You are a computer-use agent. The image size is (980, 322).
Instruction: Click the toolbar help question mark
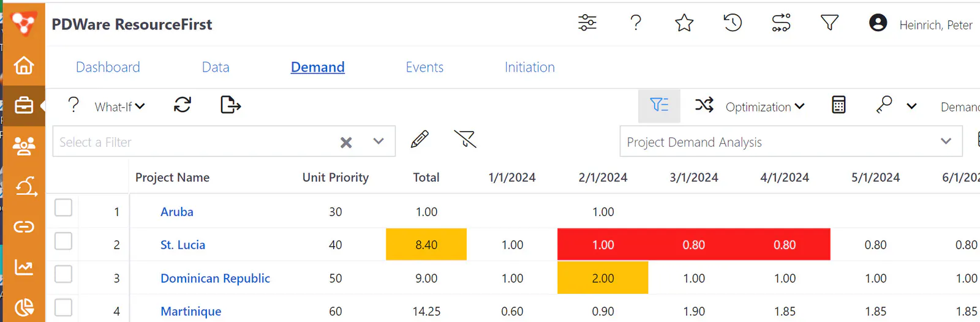tap(73, 105)
